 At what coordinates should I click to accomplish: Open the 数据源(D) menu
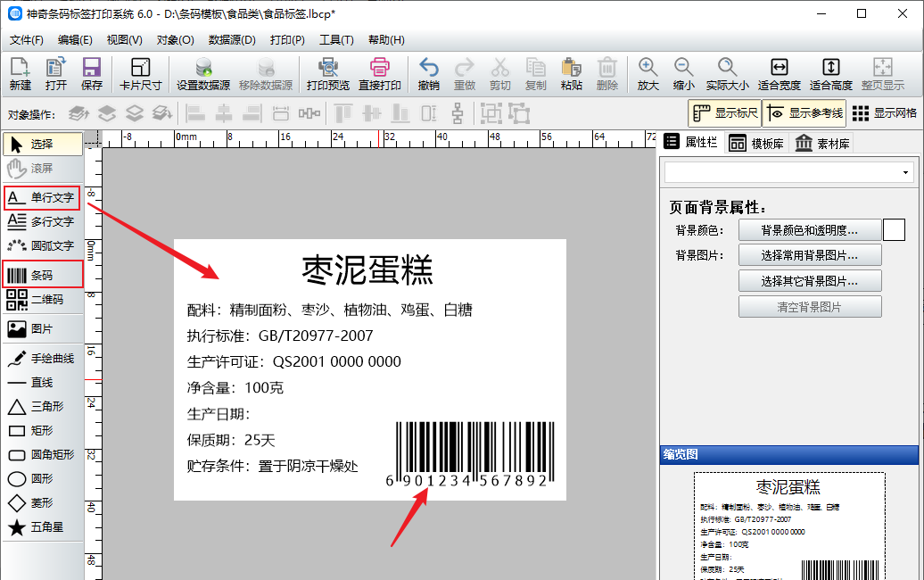232,40
